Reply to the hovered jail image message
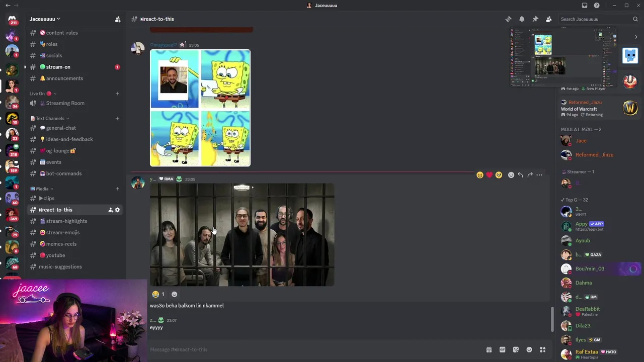The width and height of the screenshot is (644, 362). 520,175
